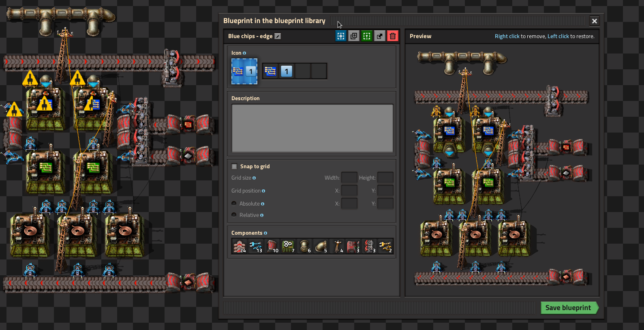Click the Save blueprint button
Viewport: 644px width, 330px height.
569,308
